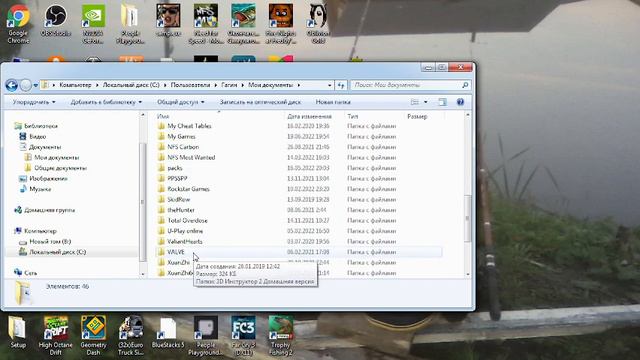Viewport: 640px width, 360px height.
Task: Select 'Библиотеки' in the navigation pane
Action: coord(41,126)
